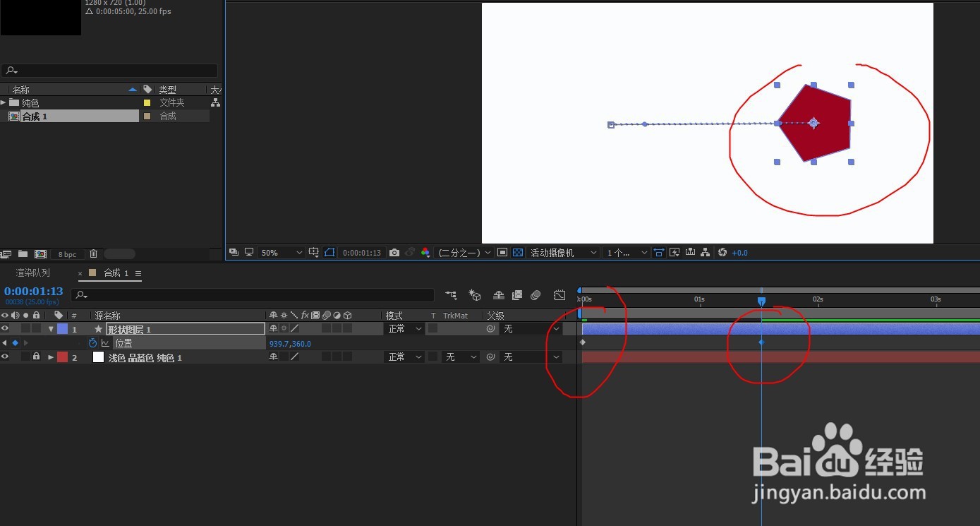Enable frame blending icon for composition
Screen dimensions: 980x526
pos(517,295)
